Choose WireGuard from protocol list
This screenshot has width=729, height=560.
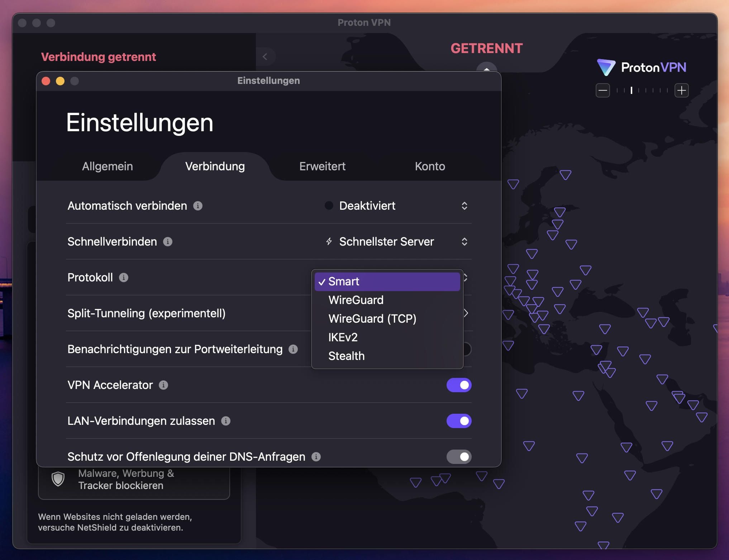tap(387, 300)
